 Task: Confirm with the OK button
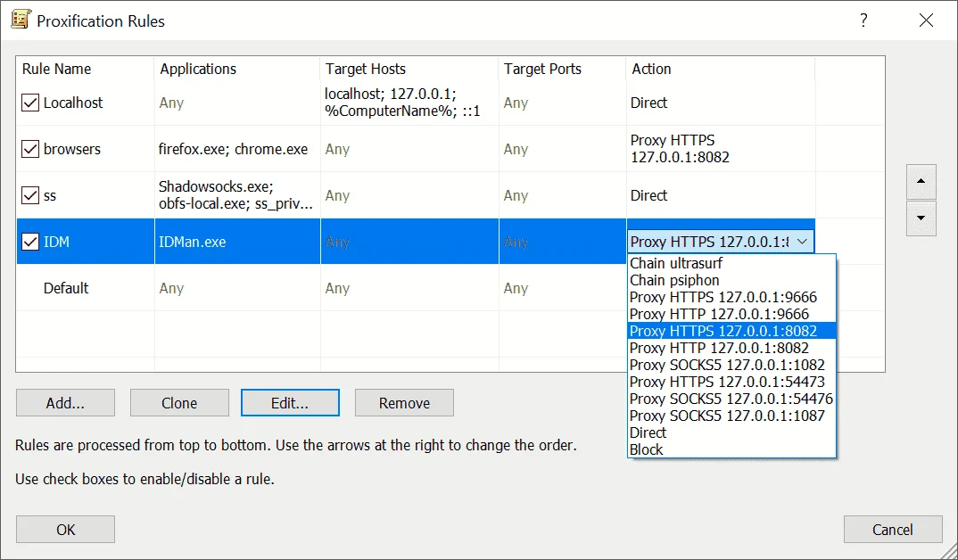[x=65, y=530]
